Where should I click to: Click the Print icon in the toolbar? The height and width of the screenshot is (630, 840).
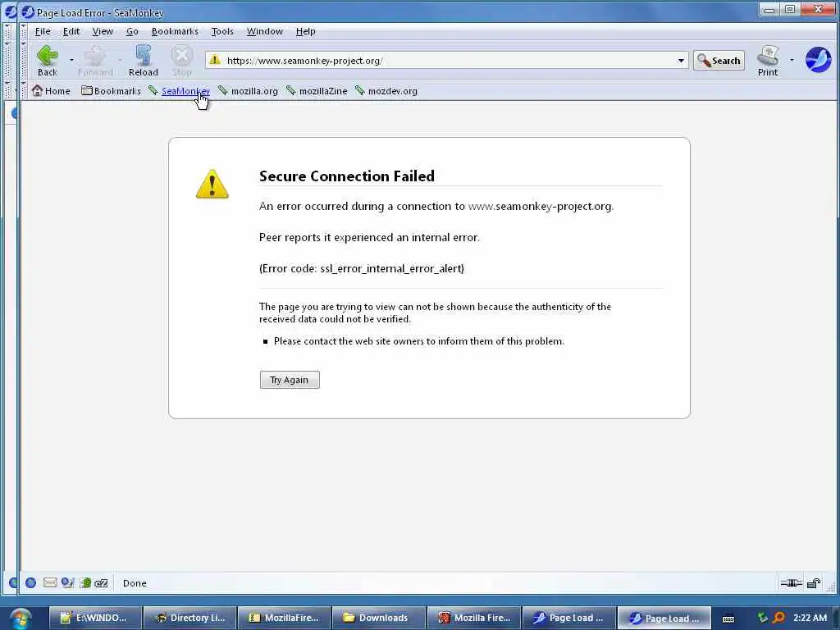[x=768, y=61]
